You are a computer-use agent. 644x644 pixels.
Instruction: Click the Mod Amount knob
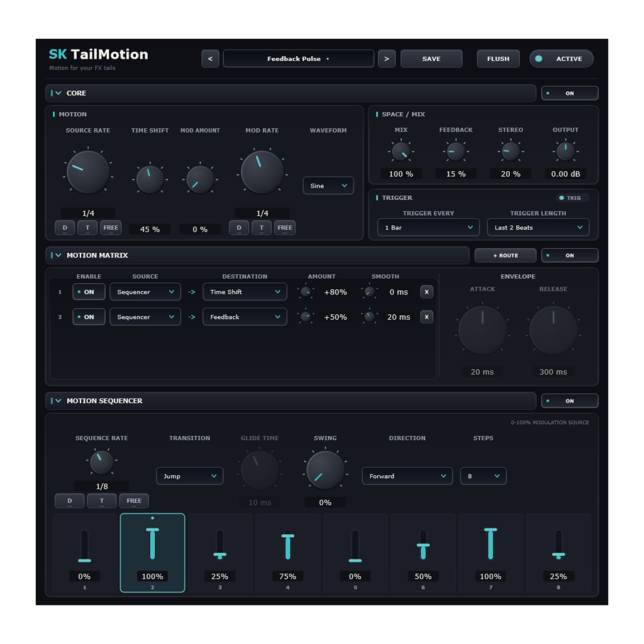(200, 179)
